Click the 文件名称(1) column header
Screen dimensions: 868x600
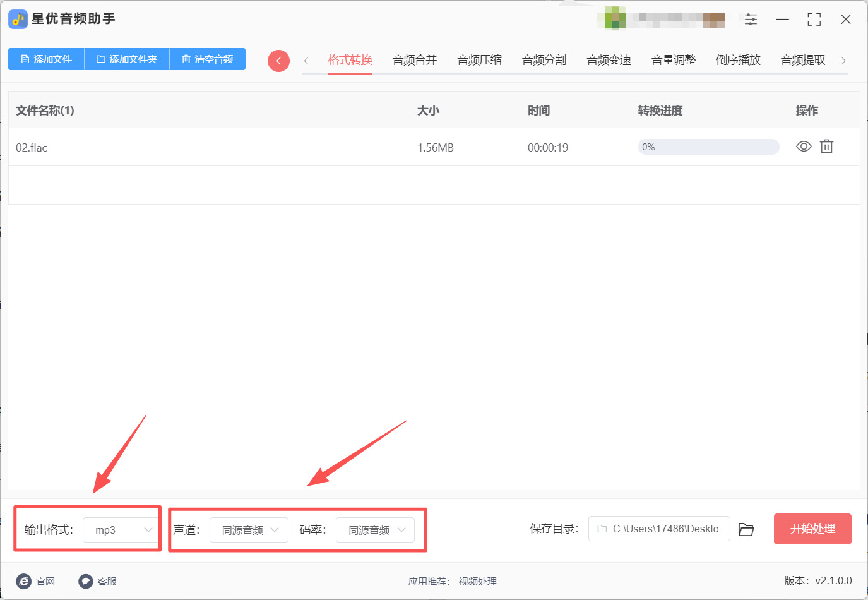(45, 111)
